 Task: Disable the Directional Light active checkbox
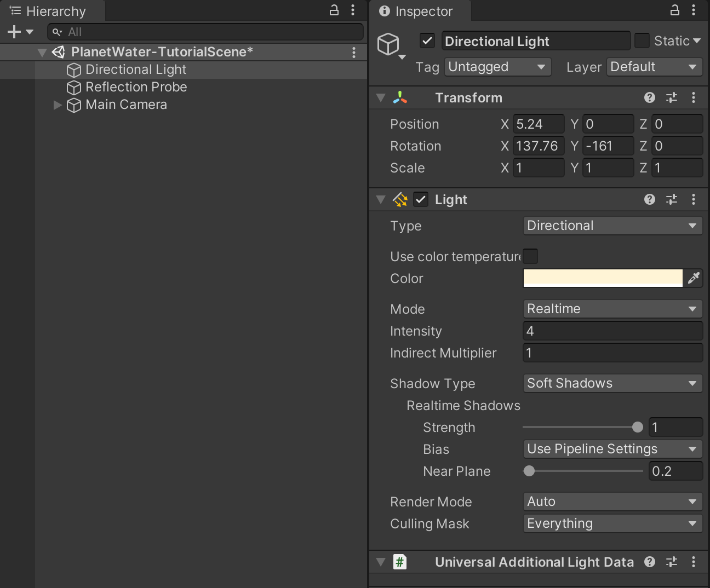427,41
